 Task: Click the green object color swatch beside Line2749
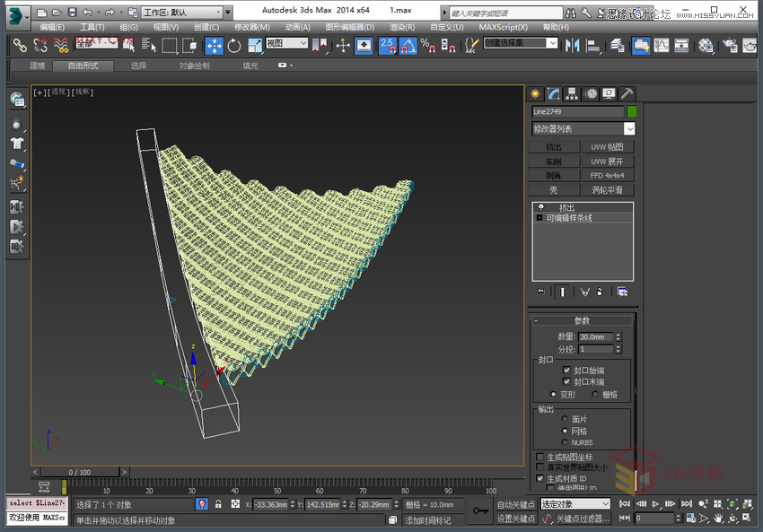click(631, 111)
